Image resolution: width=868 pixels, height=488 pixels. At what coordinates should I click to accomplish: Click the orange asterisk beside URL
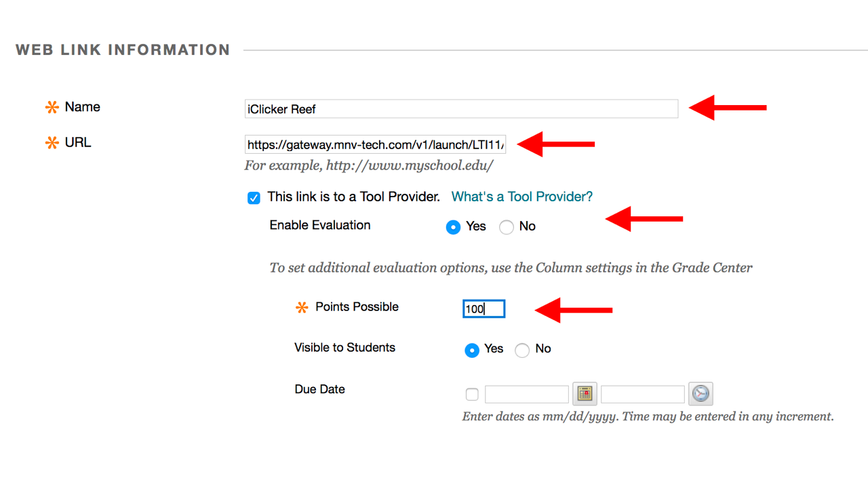(x=52, y=143)
